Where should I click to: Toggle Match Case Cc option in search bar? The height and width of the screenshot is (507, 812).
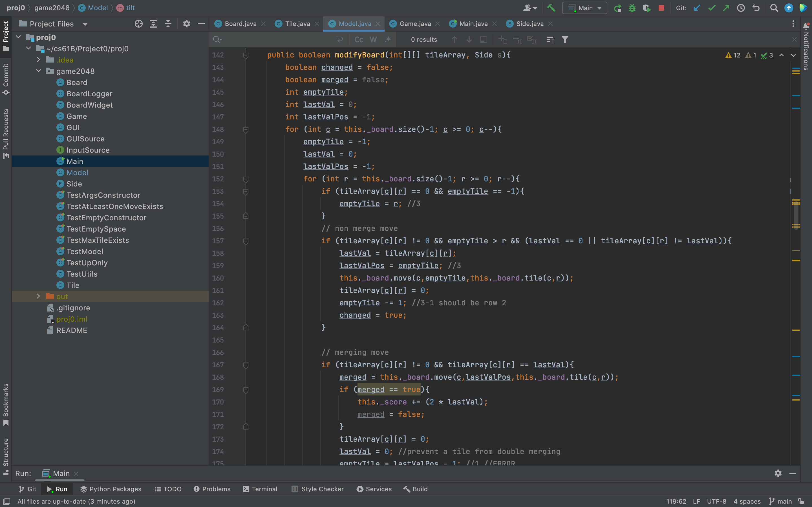(x=358, y=39)
